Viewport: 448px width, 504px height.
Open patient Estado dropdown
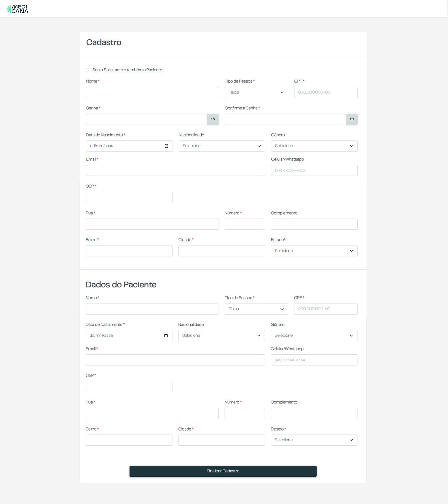click(x=314, y=440)
